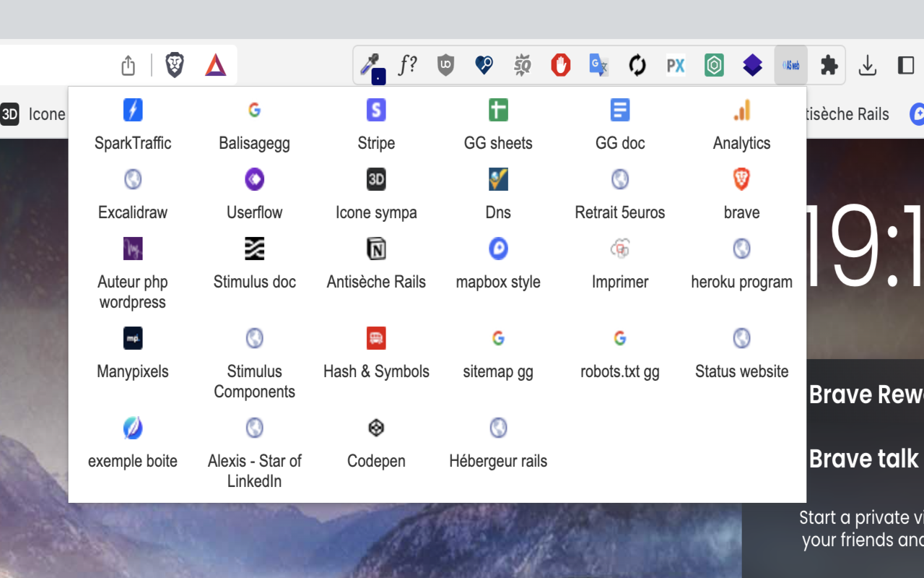Screen dimensions: 924x578
Task: Click the Google Translate extension icon
Action: 598,65
